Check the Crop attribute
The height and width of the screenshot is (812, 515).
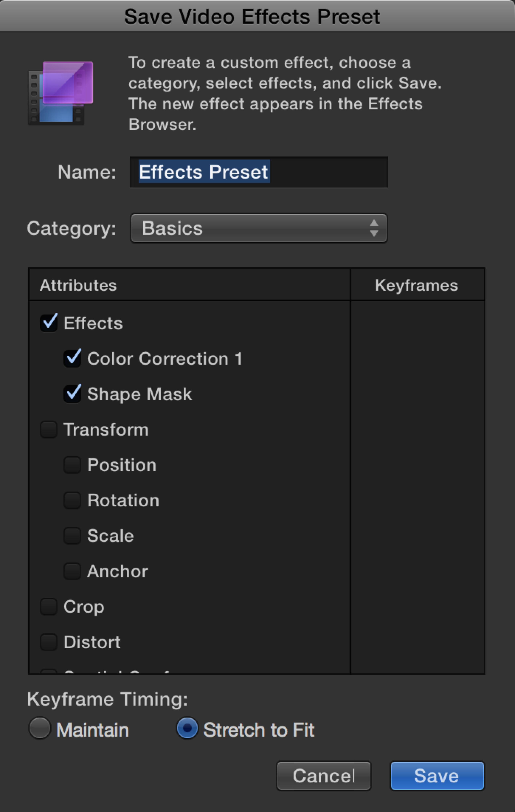point(49,607)
